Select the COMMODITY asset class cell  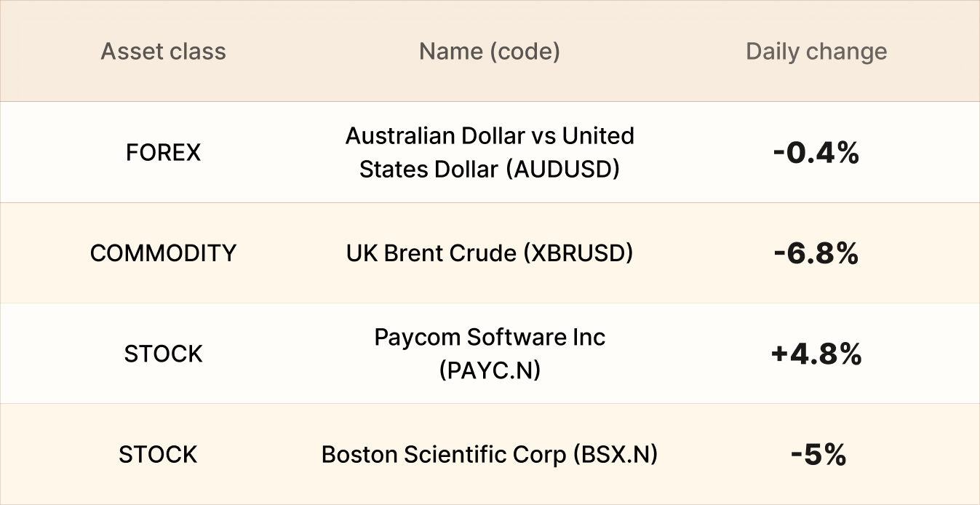coord(163,253)
